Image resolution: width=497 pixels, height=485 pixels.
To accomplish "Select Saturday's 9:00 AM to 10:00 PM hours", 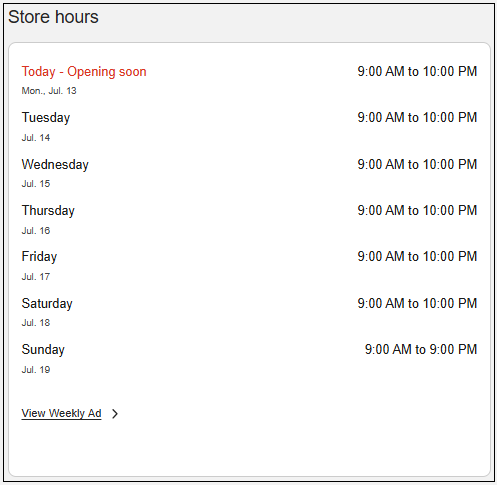I will [417, 303].
